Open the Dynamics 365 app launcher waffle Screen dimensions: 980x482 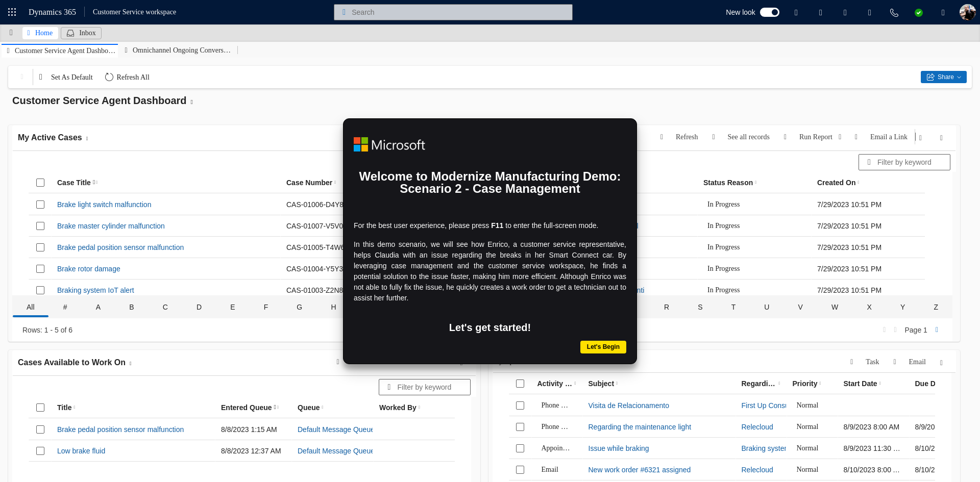12,12
